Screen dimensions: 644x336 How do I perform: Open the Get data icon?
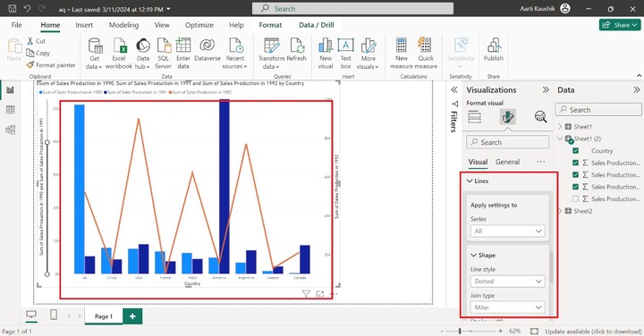point(96,46)
